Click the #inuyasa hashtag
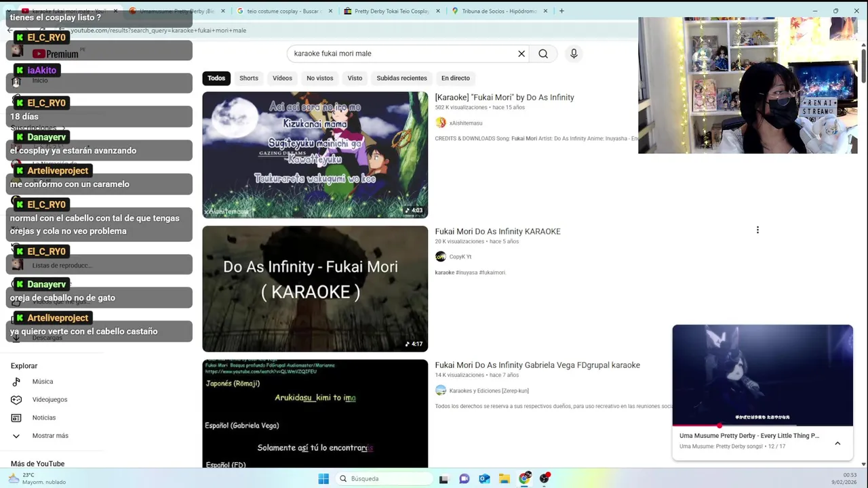This screenshot has width=868, height=488. [x=467, y=272]
